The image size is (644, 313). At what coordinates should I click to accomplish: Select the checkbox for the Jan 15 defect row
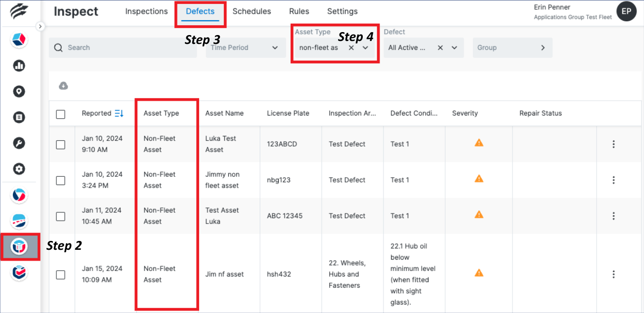(61, 274)
